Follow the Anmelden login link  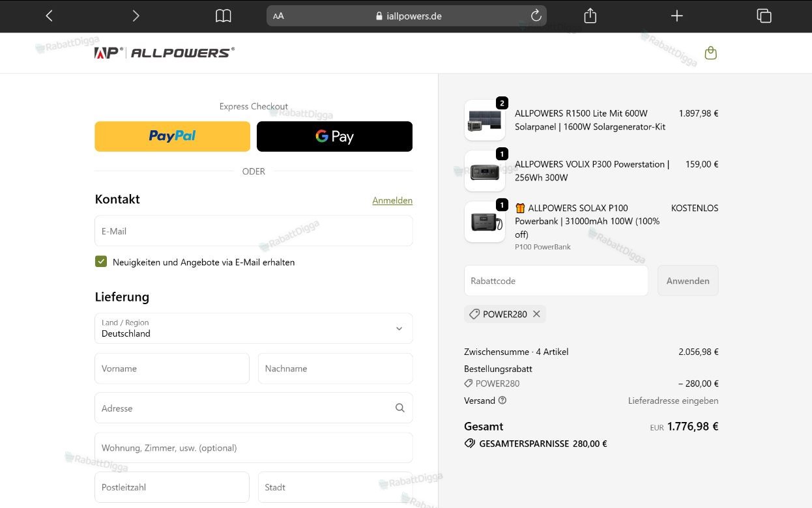392,201
